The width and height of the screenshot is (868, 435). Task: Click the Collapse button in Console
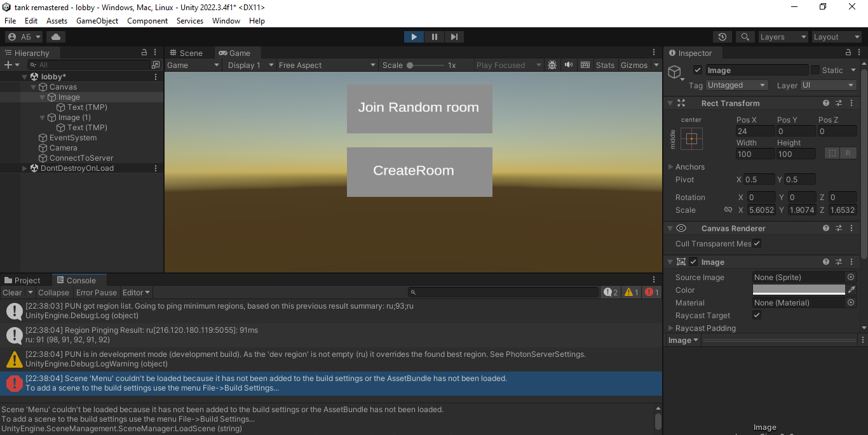[x=53, y=293]
